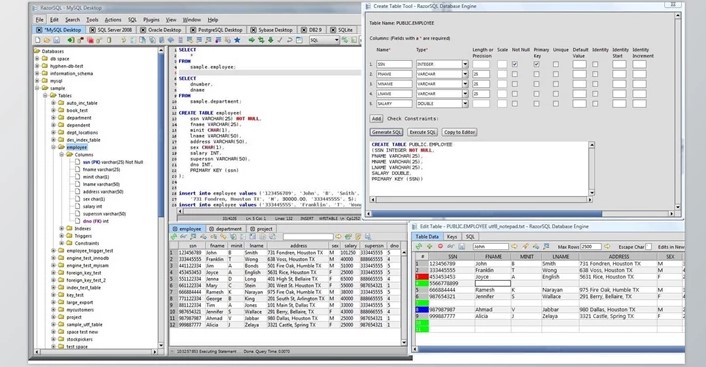Click the blue star icon in main toolbar
The width and height of the screenshot is (706, 367).
click(x=237, y=40)
